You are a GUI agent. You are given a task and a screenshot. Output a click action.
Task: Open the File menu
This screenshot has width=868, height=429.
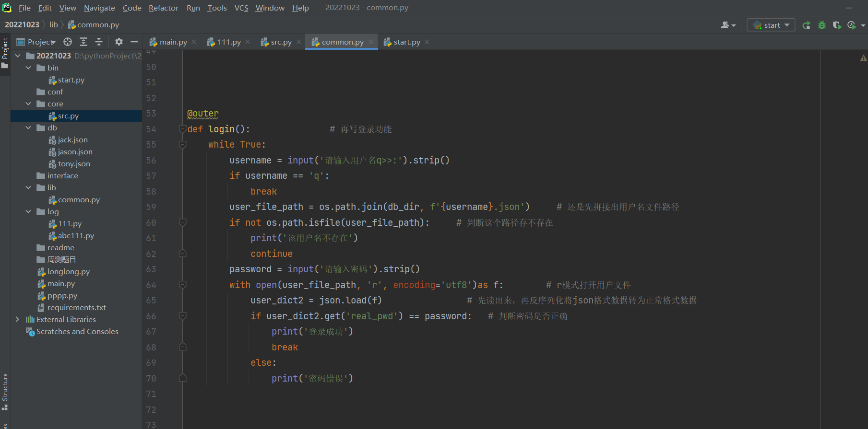tap(24, 8)
